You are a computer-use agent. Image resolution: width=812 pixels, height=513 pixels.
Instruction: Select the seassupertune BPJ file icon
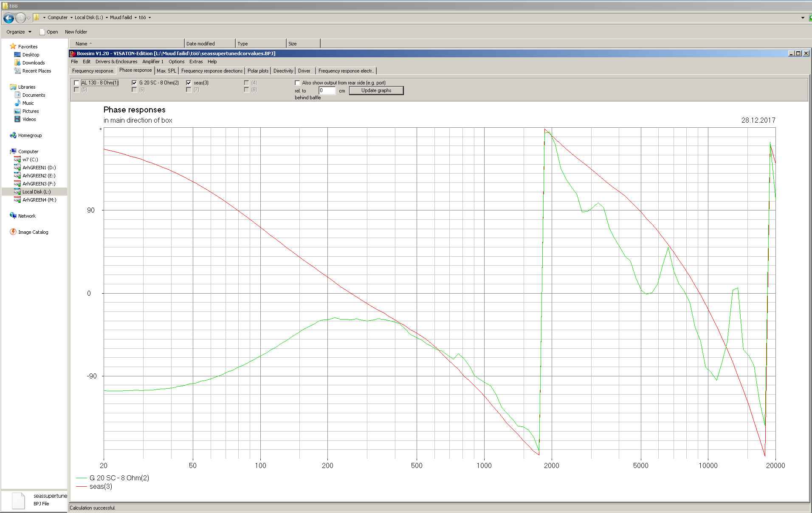pyautogui.click(x=18, y=501)
